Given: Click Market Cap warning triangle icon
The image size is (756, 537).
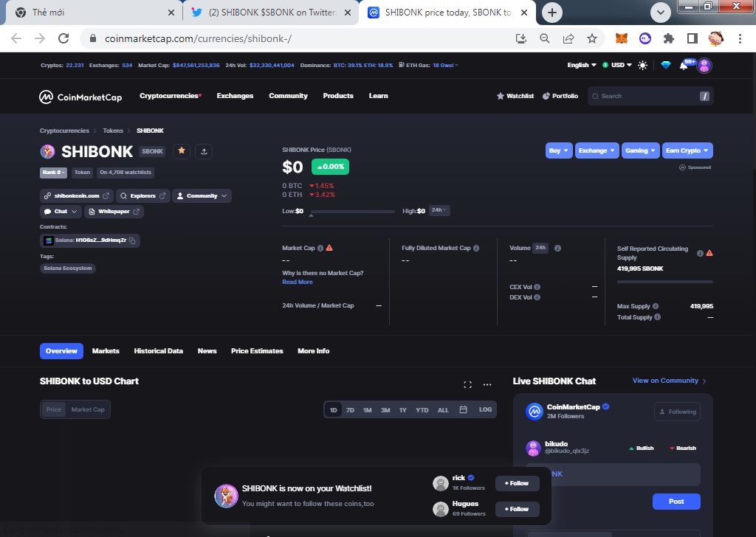Looking at the screenshot, I should pos(329,248).
